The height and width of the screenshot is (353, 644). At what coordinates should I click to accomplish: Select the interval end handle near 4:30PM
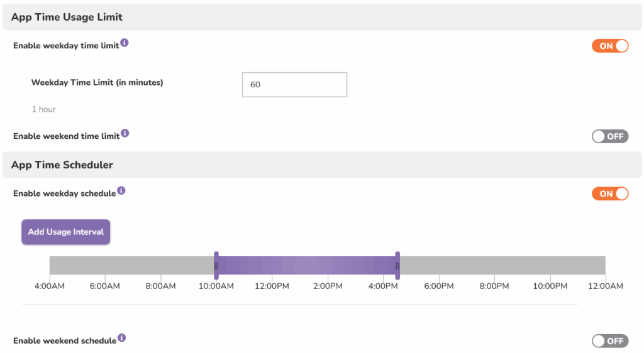397,265
